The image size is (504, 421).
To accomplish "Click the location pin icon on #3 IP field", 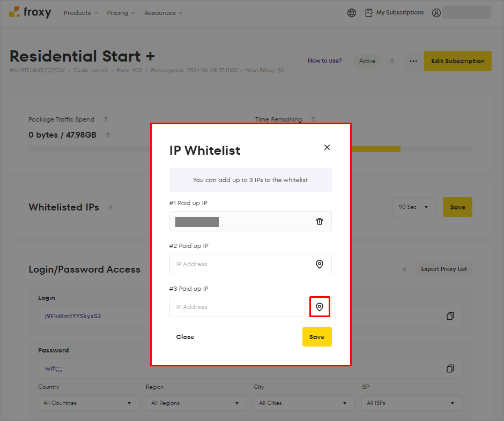I will coord(320,307).
